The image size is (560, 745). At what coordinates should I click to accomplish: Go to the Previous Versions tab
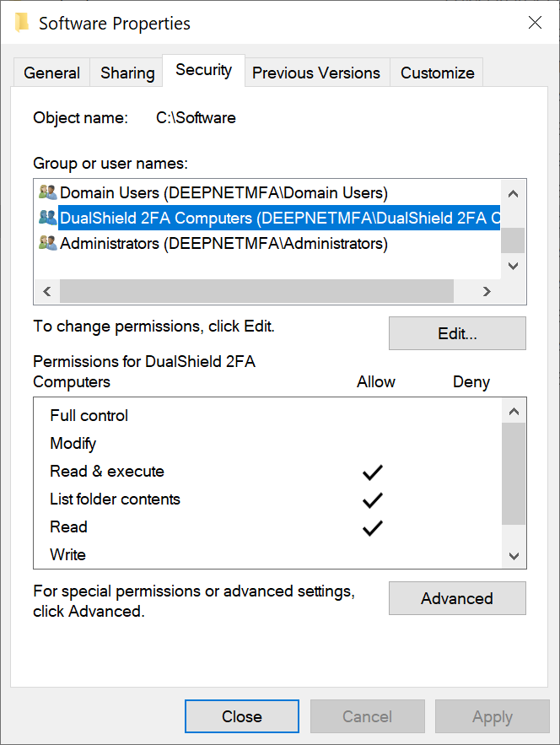click(x=316, y=73)
